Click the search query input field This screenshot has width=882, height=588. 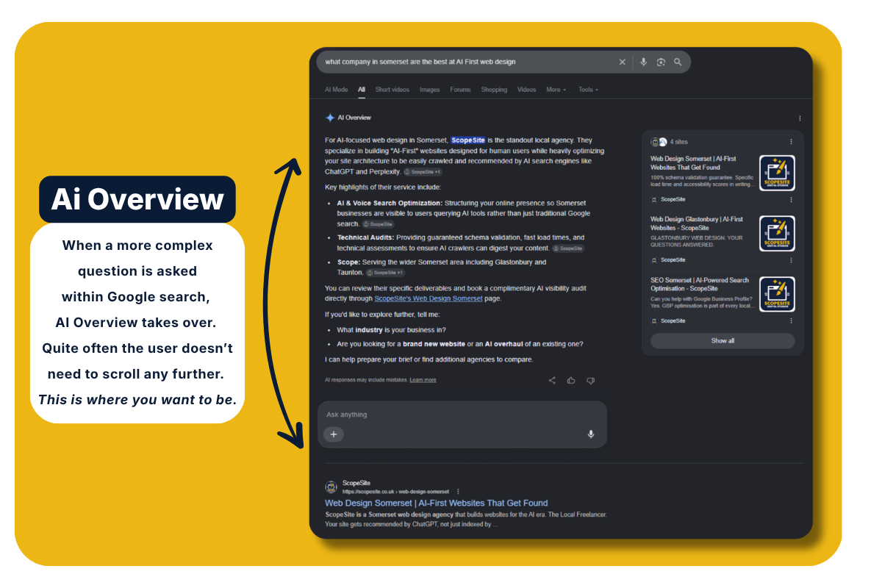(469, 62)
